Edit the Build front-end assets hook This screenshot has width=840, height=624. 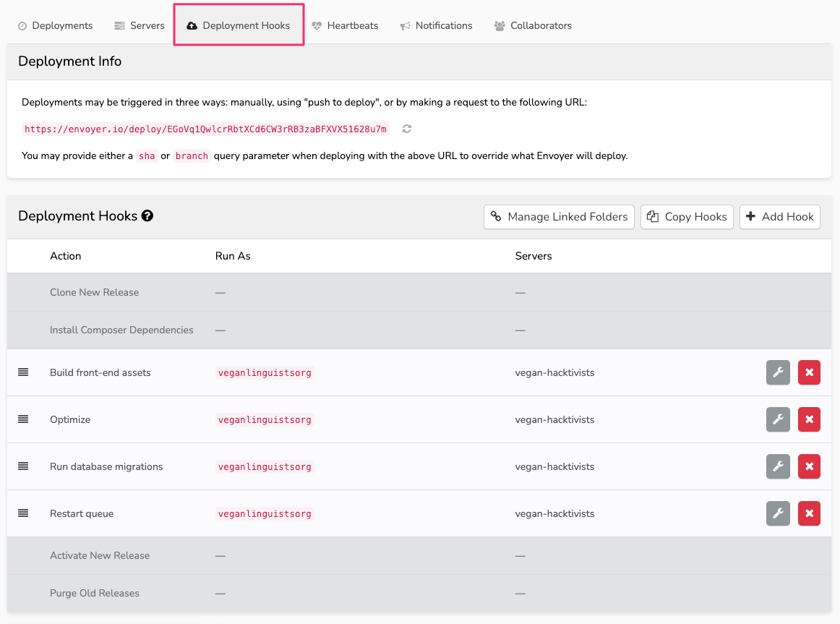coord(778,372)
